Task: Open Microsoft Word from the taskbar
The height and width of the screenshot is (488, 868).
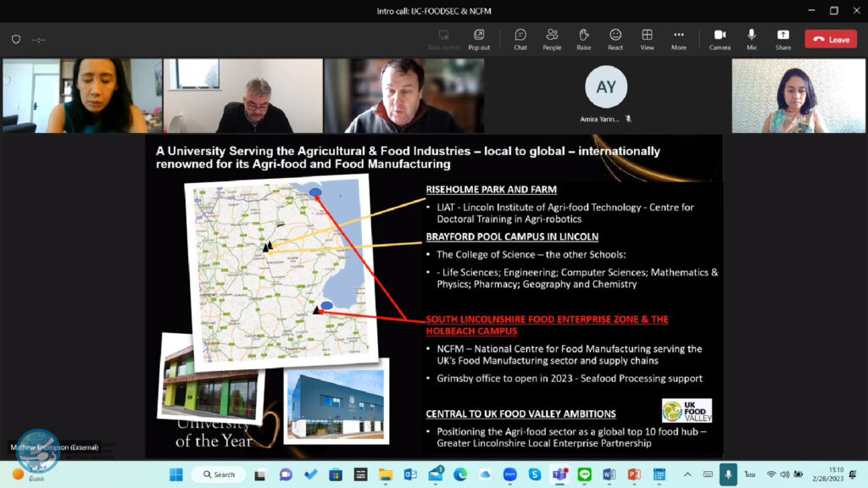Action: (x=609, y=474)
